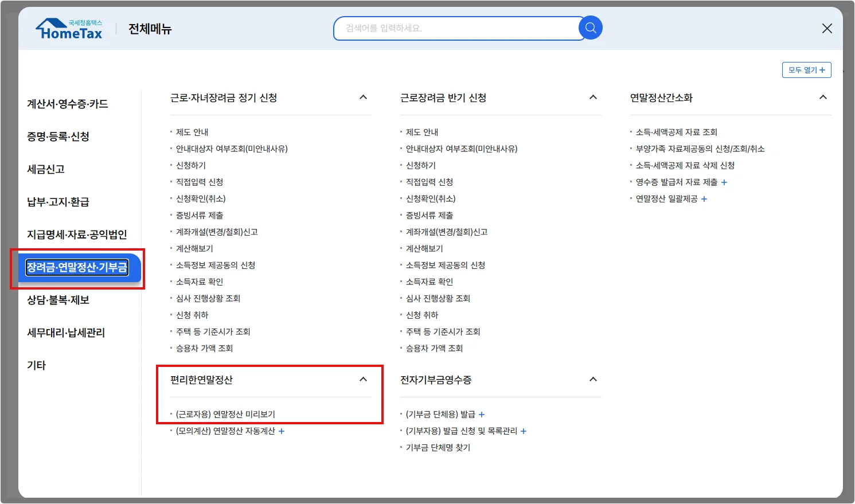The width and height of the screenshot is (855, 504).
Task: Click the magnifier search button
Action: pyautogui.click(x=591, y=28)
